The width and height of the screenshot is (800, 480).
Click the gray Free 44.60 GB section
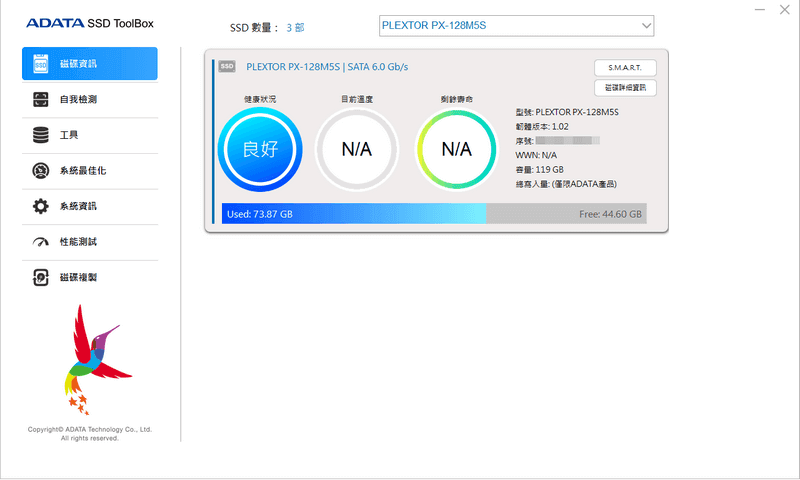pyautogui.click(x=566, y=213)
